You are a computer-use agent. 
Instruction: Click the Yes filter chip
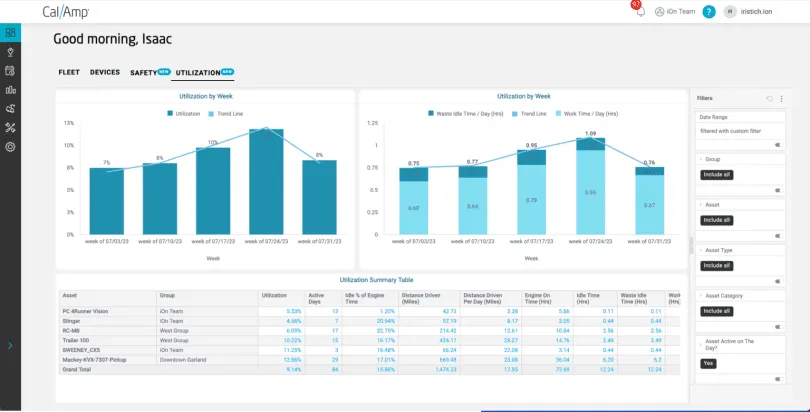[x=708, y=363]
